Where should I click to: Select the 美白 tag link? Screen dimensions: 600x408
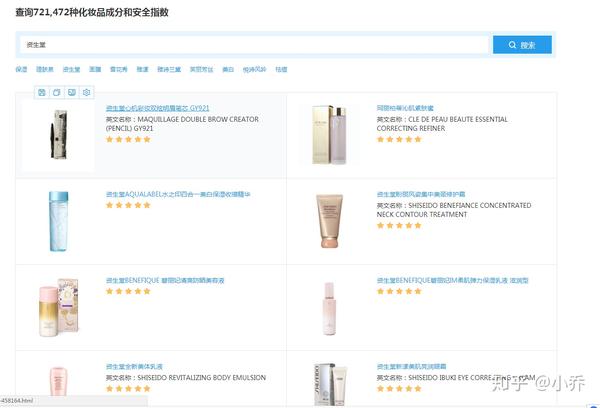pyautogui.click(x=228, y=69)
